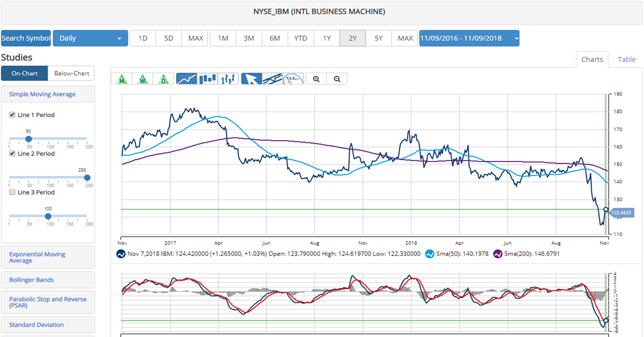This screenshot has height=337, width=644.
Task: Uncheck the Line 1 Period checkbox
Action: [x=12, y=115]
